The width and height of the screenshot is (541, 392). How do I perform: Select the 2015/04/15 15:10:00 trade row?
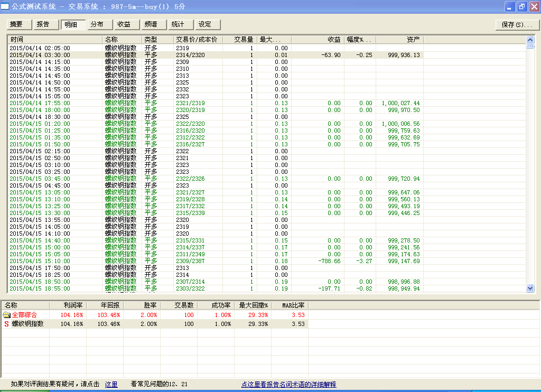(x=216, y=261)
